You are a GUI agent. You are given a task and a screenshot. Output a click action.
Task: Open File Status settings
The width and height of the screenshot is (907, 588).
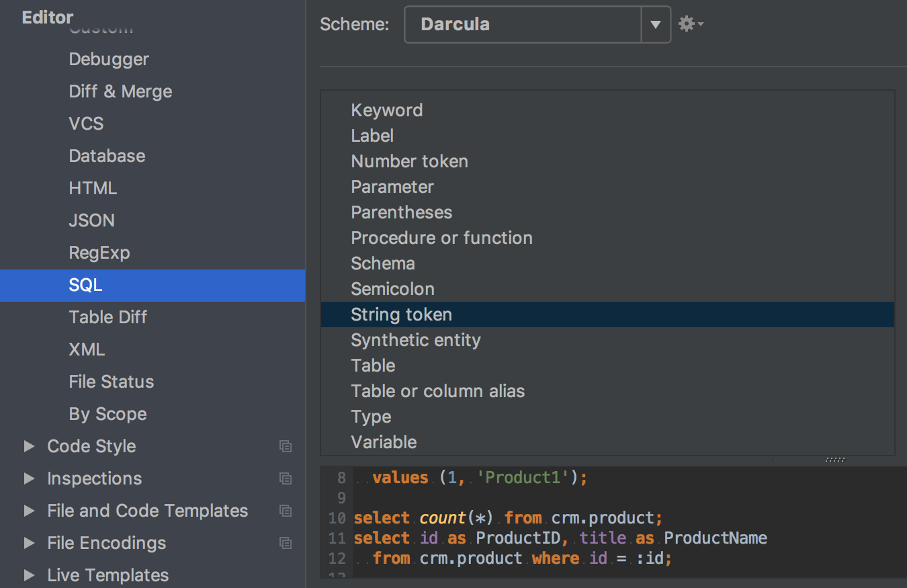point(111,382)
